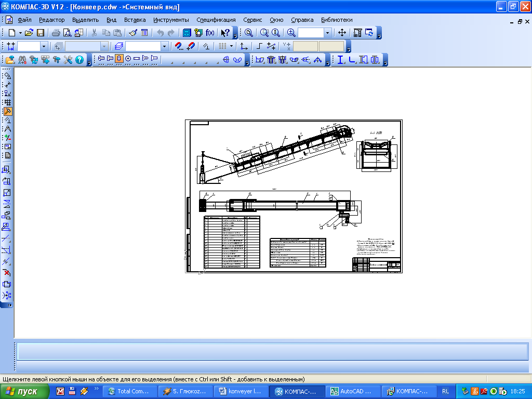
Task: Click the Rebuild/refresh view icon
Action: [x=369, y=33]
